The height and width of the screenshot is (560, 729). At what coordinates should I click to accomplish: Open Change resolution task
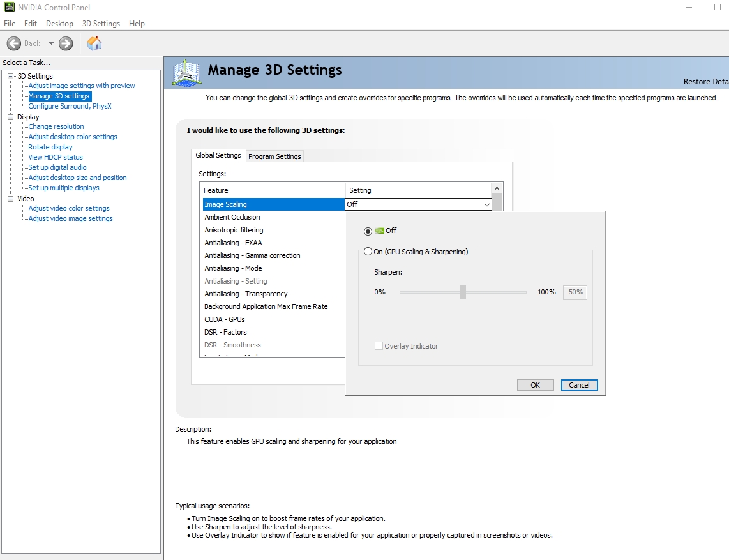point(56,126)
